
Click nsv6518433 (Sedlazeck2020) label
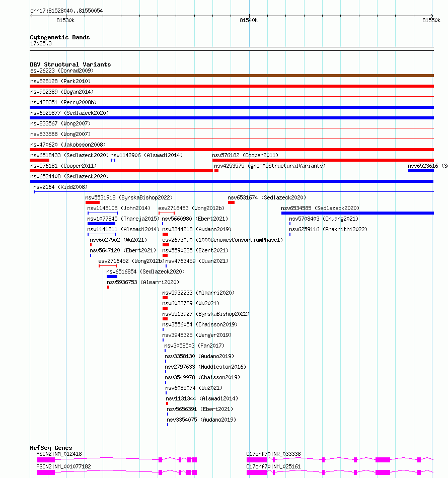69,156
